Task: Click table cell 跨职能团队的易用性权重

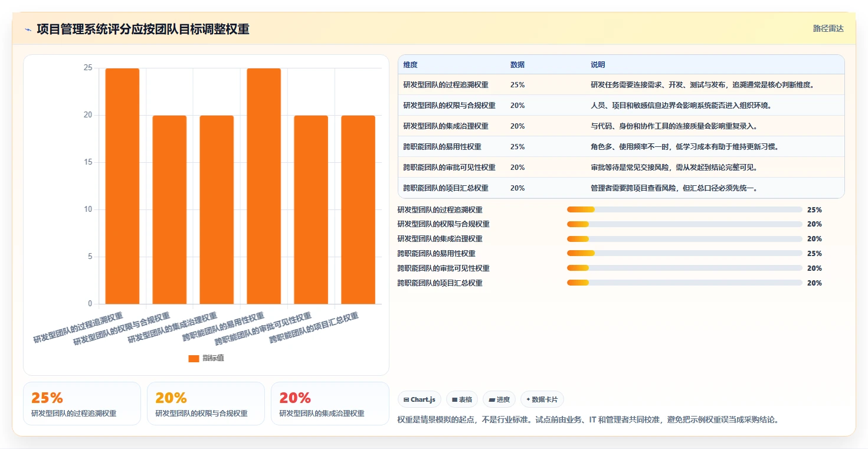Action: [442, 147]
